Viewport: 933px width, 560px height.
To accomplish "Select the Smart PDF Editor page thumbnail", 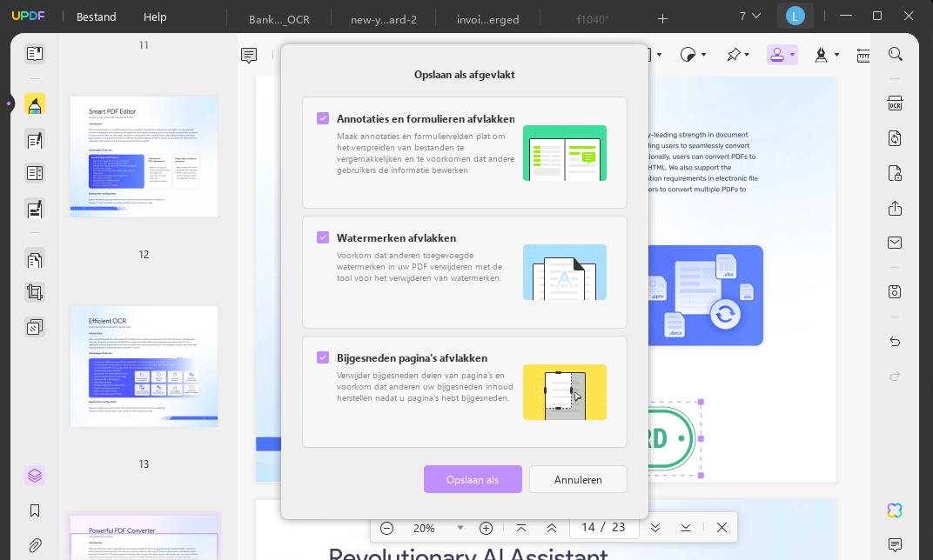I will point(144,157).
